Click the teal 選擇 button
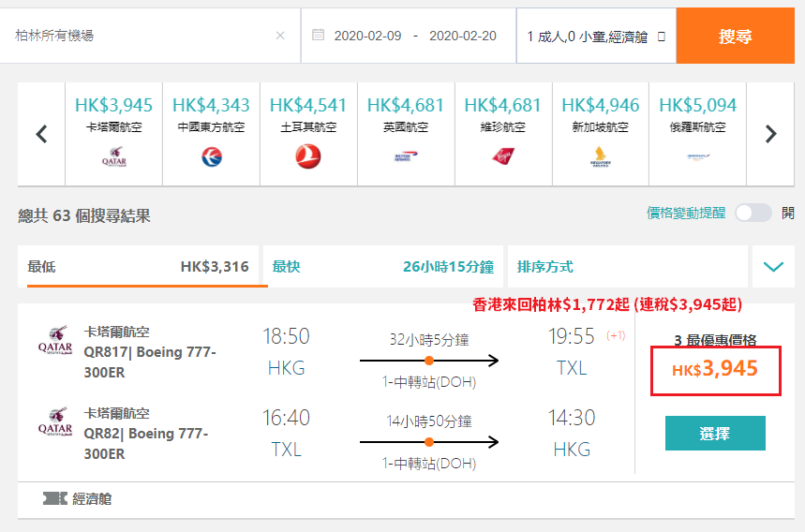 click(715, 434)
